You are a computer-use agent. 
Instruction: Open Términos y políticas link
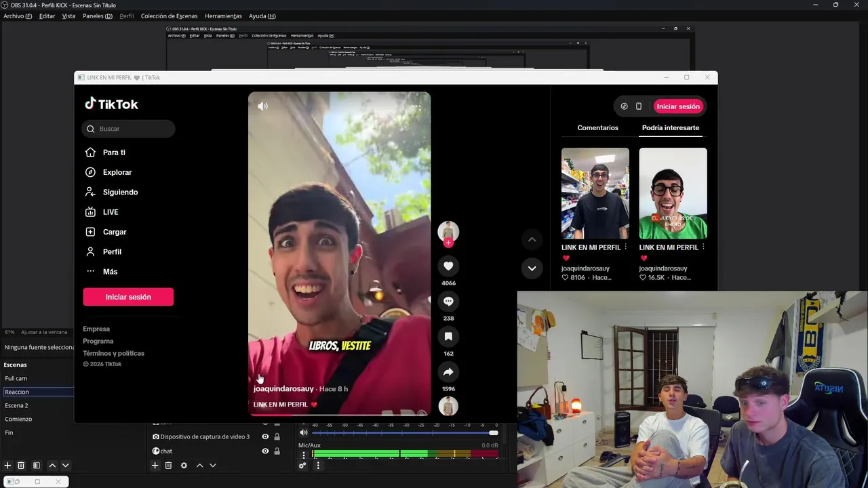(x=113, y=353)
